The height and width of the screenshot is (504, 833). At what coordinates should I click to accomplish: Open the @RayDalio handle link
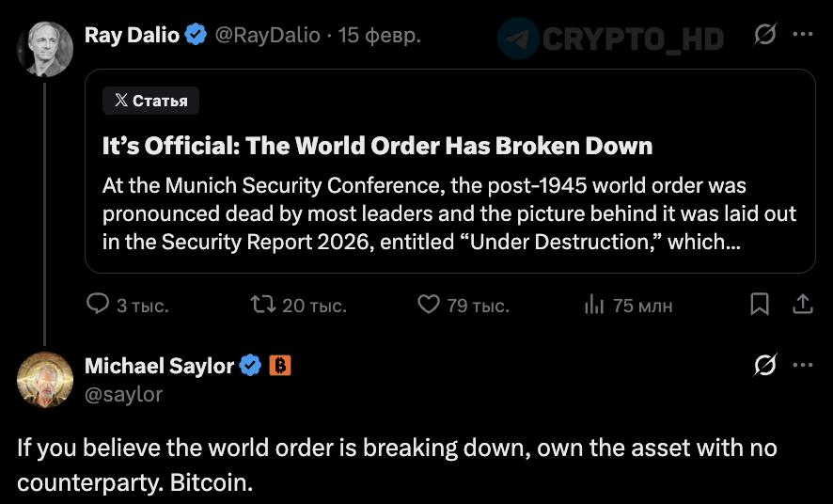click(x=267, y=36)
